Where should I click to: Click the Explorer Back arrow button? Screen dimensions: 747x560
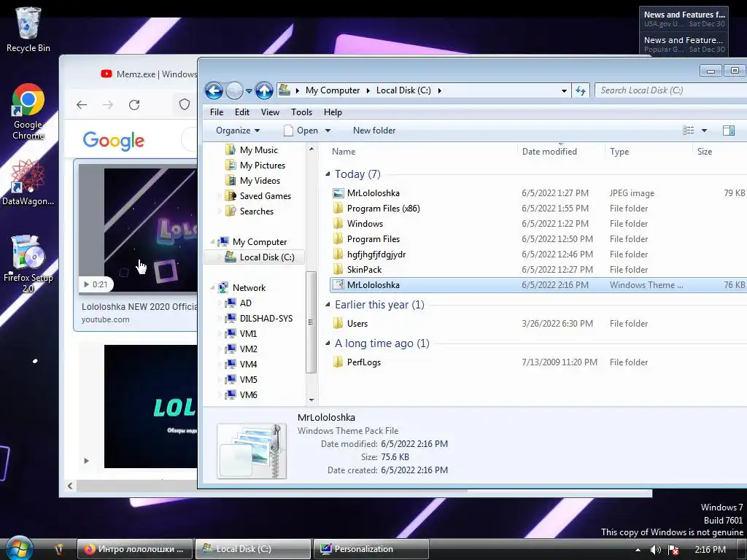[x=214, y=90]
